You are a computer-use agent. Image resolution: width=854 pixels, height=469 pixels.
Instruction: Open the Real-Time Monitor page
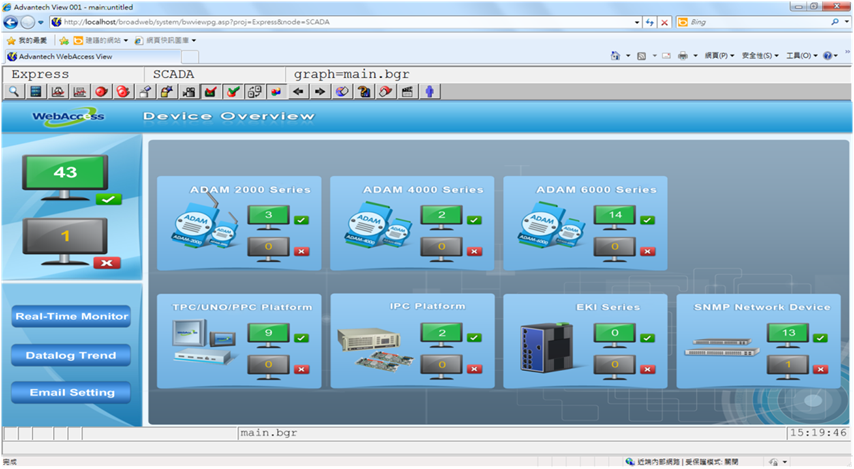71,317
